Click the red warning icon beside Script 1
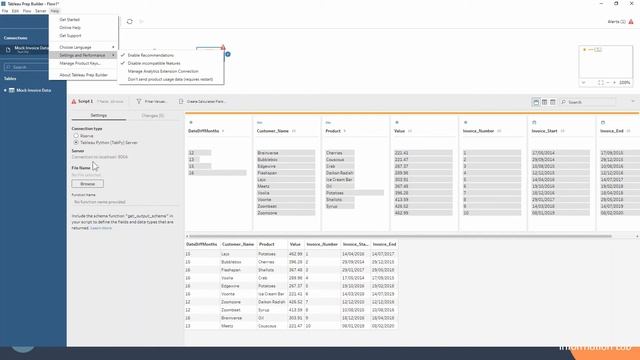640x360 pixels. point(74,101)
